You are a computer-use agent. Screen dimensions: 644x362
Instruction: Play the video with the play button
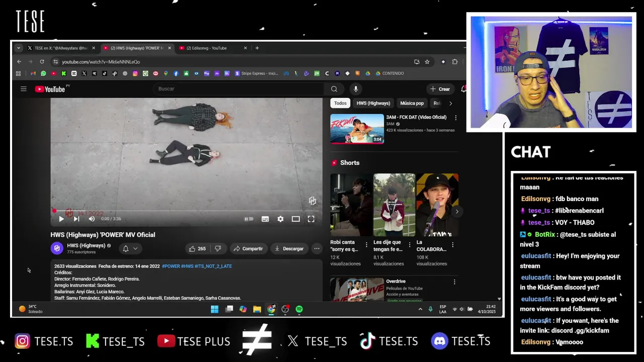coord(61,219)
